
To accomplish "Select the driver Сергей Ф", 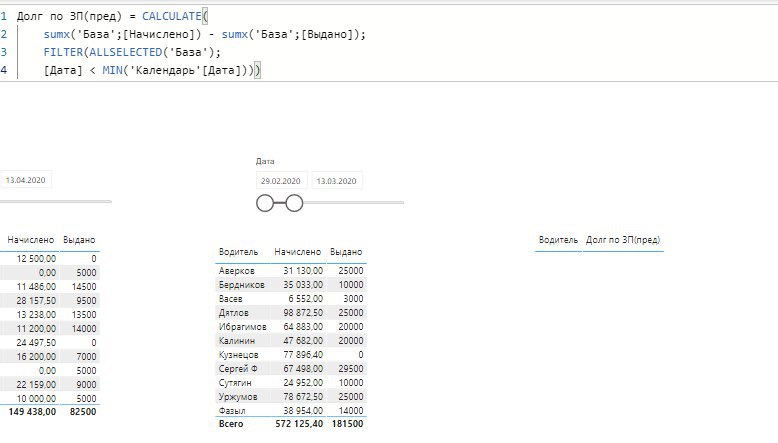I will pyautogui.click(x=238, y=369).
